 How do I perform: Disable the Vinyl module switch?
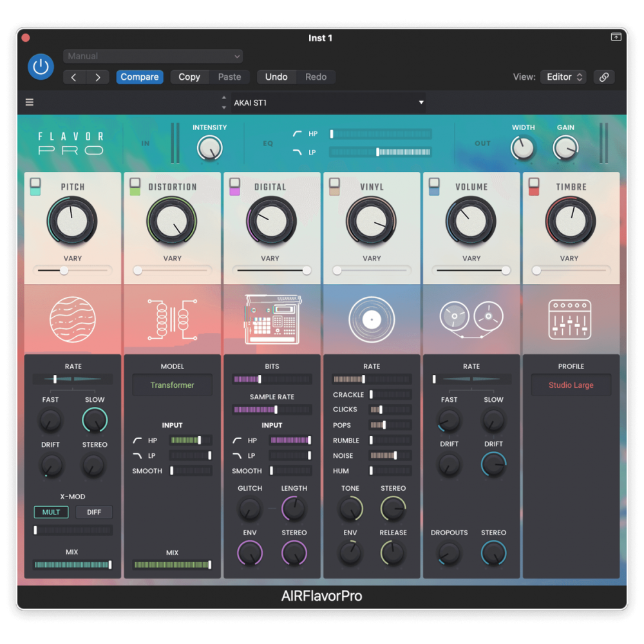click(x=334, y=185)
